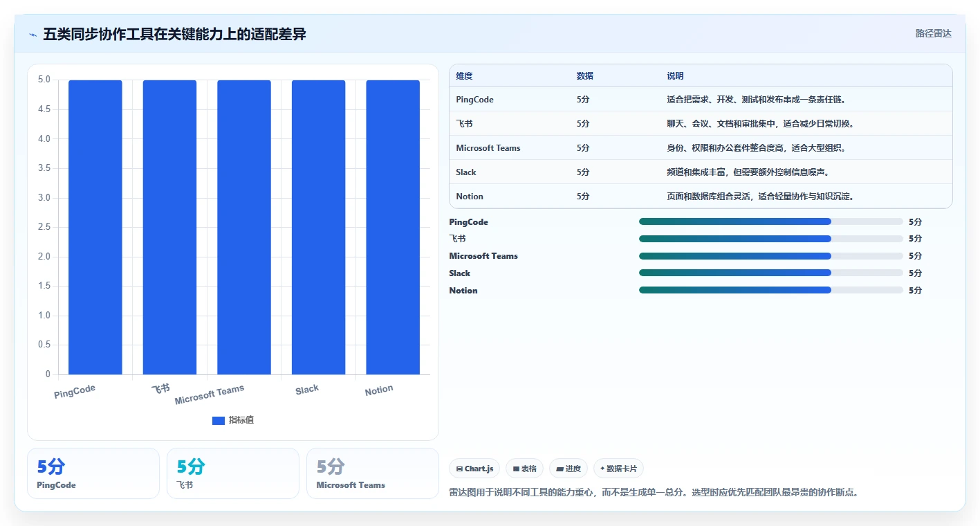Click the 飞书 progress bar

coord(771,239)
